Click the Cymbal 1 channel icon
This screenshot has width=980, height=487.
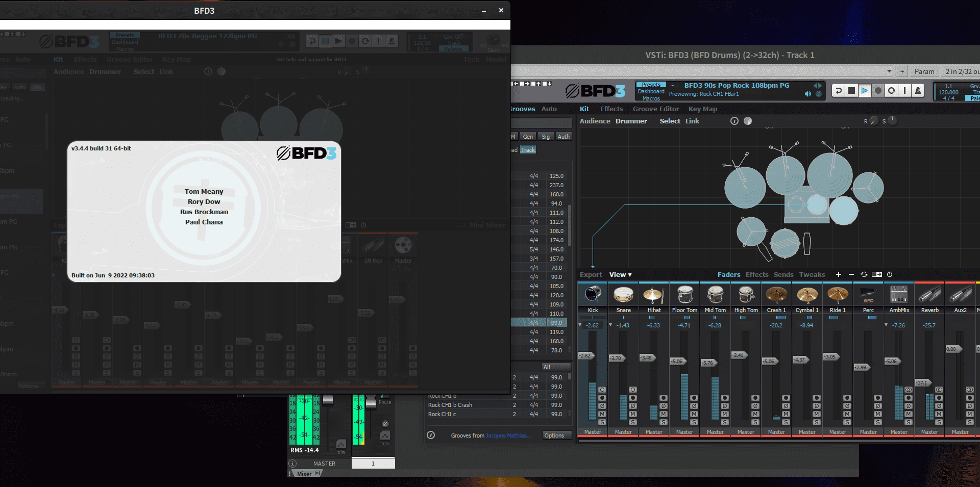(x=807, y=295)
